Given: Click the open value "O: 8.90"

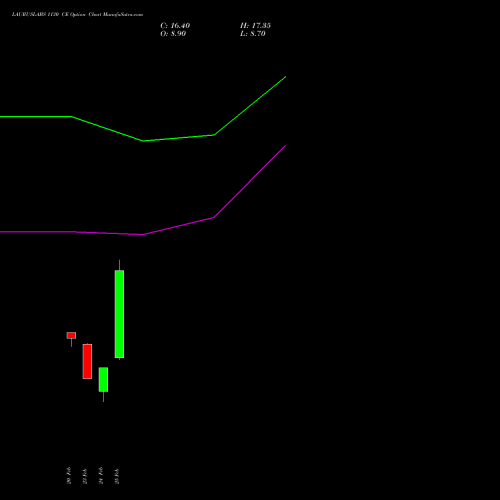Looking at the screenshot, I should tap(173, 34).
